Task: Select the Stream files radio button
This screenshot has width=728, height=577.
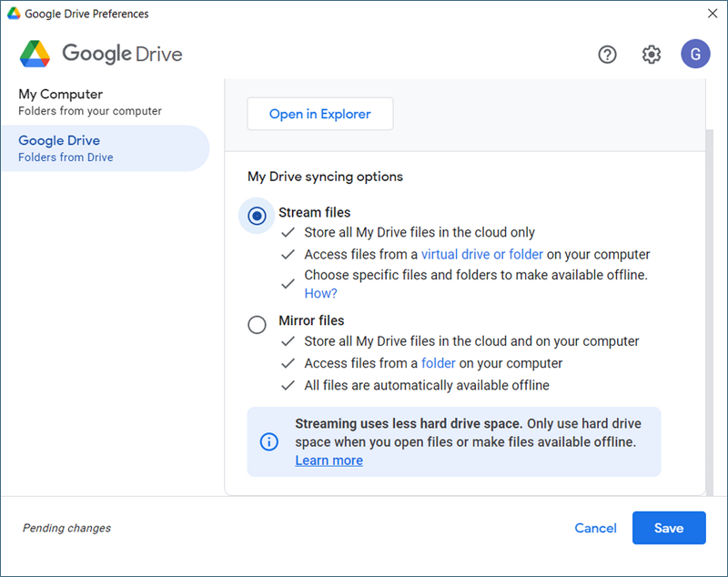Action: click(x=257, y=216)
